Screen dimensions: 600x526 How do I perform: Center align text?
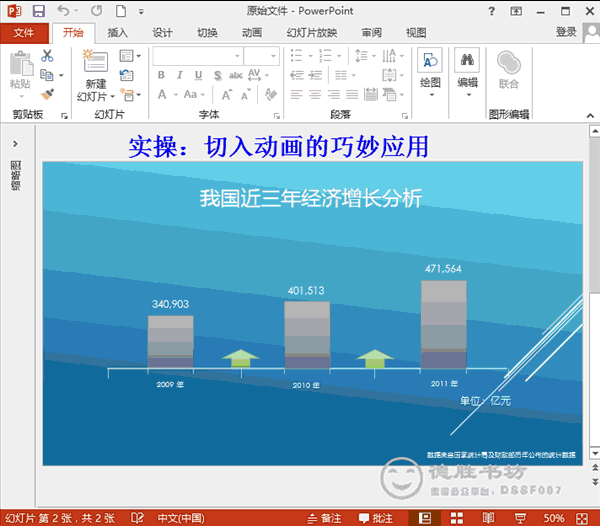pyautogui.click(x=315, y=94)
